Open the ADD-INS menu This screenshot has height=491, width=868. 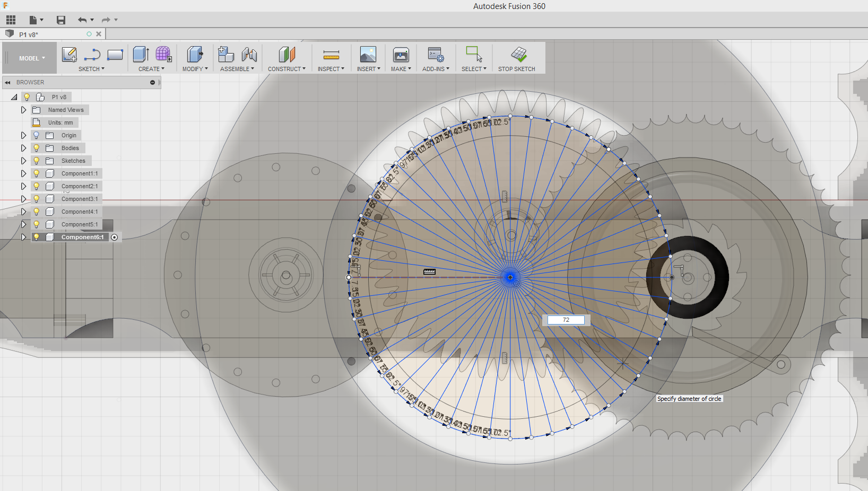[436, 69]
